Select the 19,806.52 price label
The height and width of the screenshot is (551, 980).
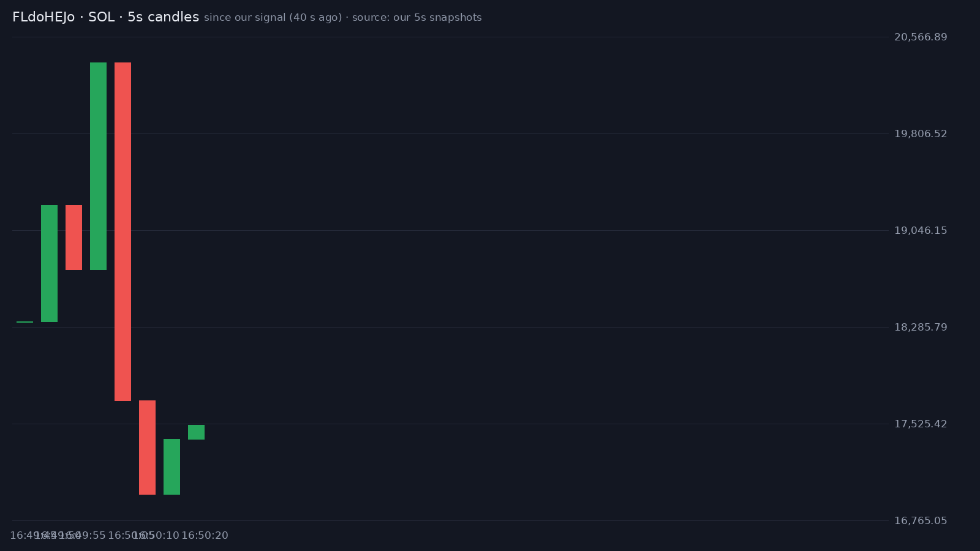921,134
